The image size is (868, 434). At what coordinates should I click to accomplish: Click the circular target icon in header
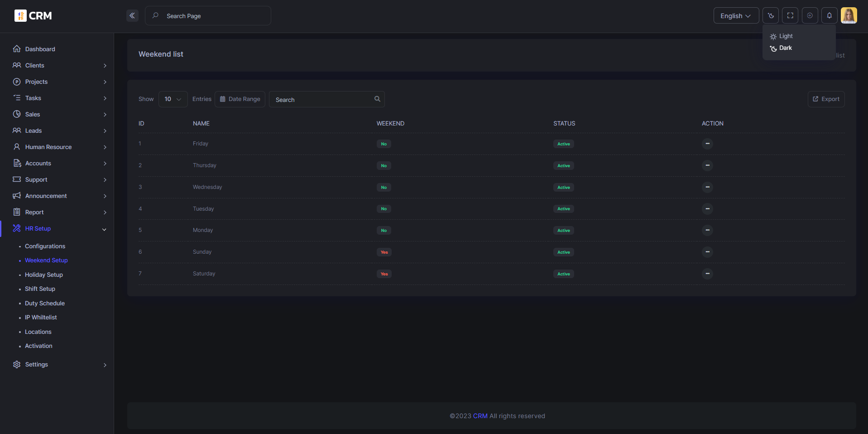[x=810, y=15]
